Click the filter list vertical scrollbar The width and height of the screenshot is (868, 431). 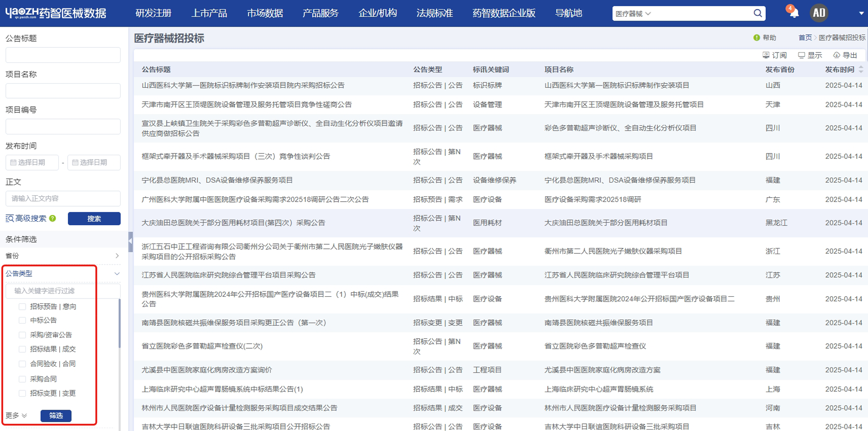coord(119,323)
